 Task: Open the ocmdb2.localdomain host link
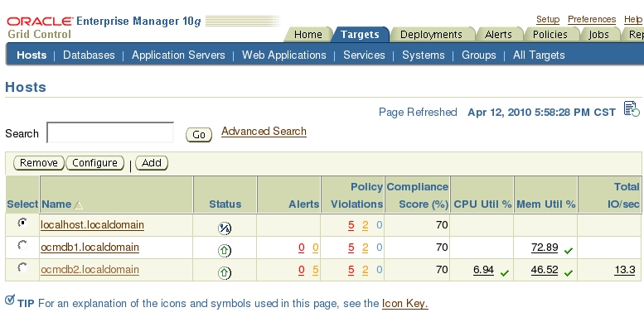click(x=90, y=270)
